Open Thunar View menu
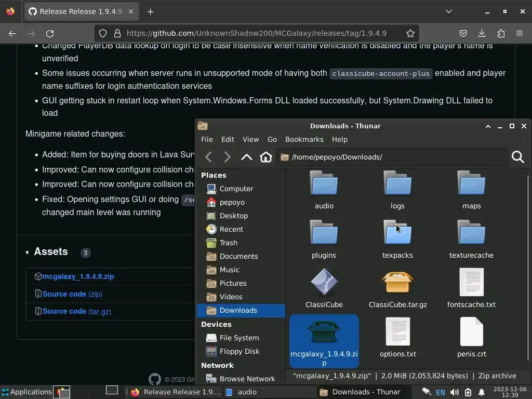This screenshot has height=399, width=532. 250,139
